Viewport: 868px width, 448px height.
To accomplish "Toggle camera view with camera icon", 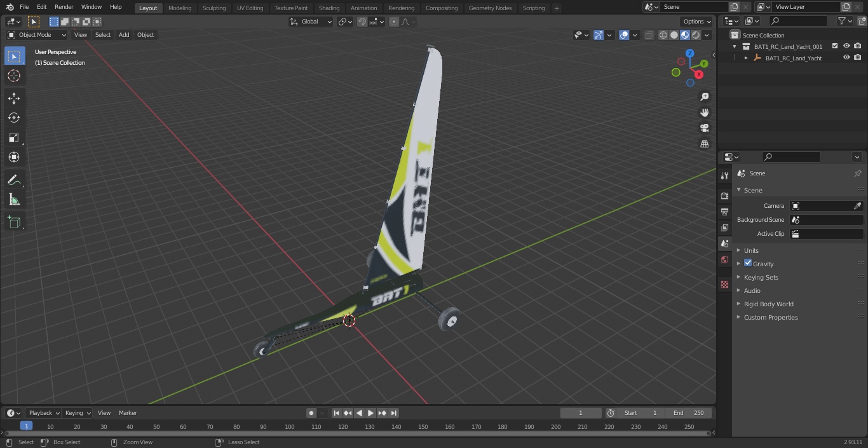I will [704, 128].
